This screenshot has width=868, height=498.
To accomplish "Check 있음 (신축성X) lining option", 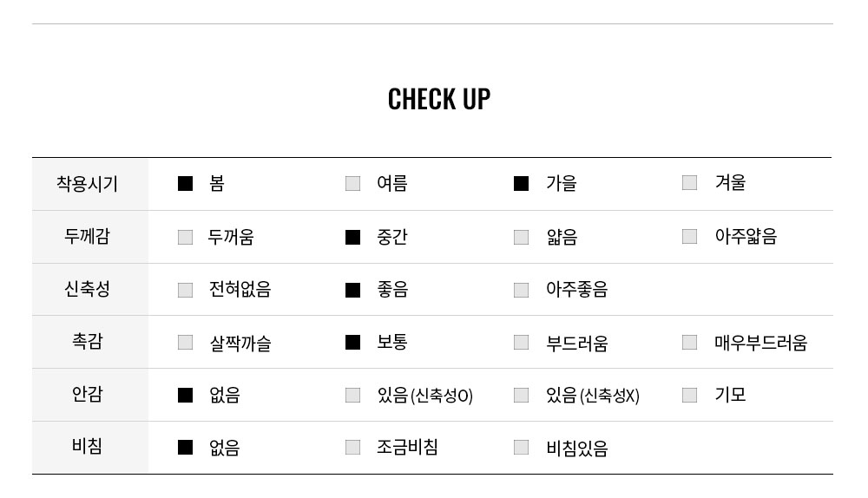I will pyautogui.click(x=521, y=395).
